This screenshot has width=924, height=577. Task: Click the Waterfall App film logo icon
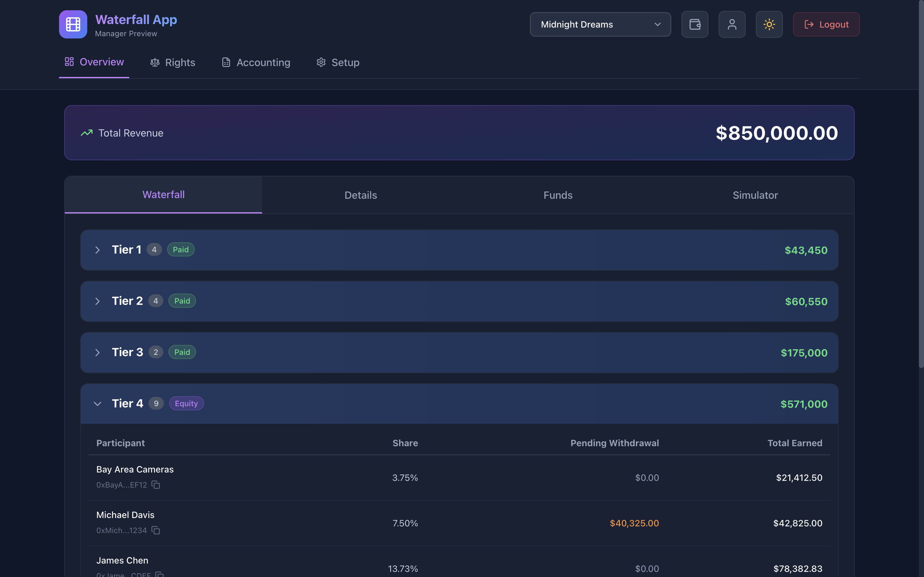(x=73, y=24)
